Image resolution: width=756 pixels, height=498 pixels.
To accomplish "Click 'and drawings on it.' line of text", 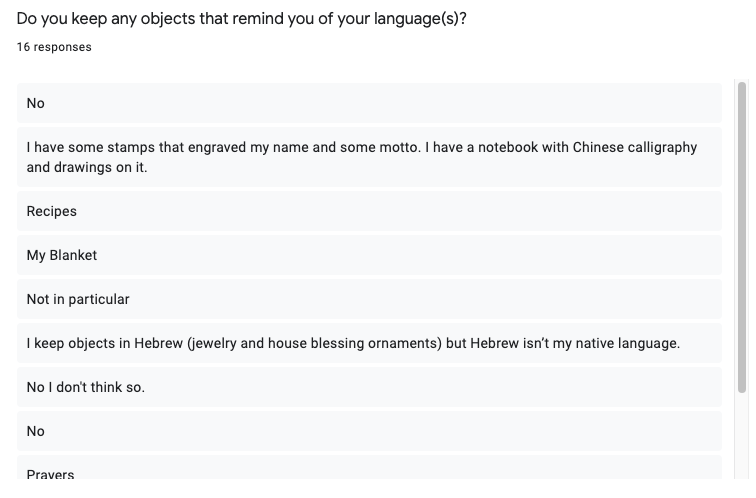I will (x=87, y=167).
